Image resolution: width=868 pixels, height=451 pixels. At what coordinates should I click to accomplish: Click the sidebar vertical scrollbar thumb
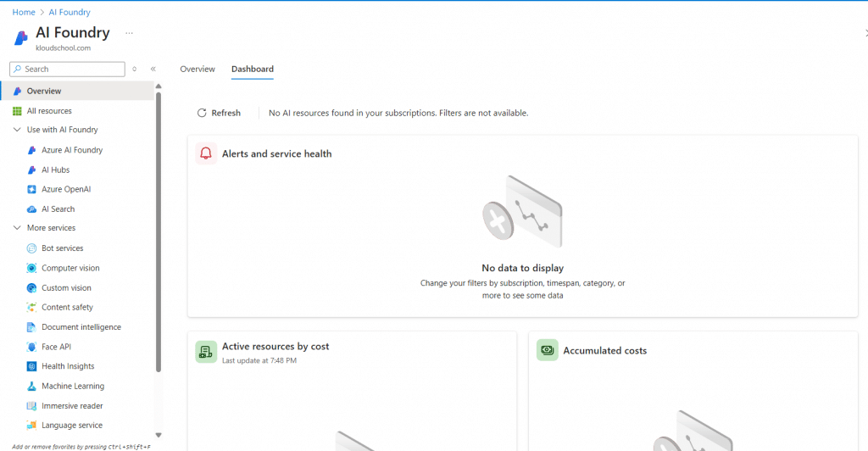click(x=159, y=232)
